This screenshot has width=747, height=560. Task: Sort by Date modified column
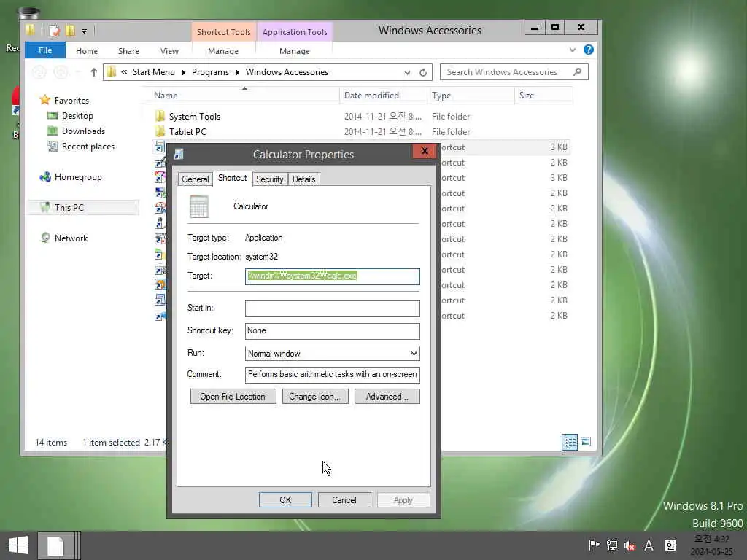click(383, 96)
